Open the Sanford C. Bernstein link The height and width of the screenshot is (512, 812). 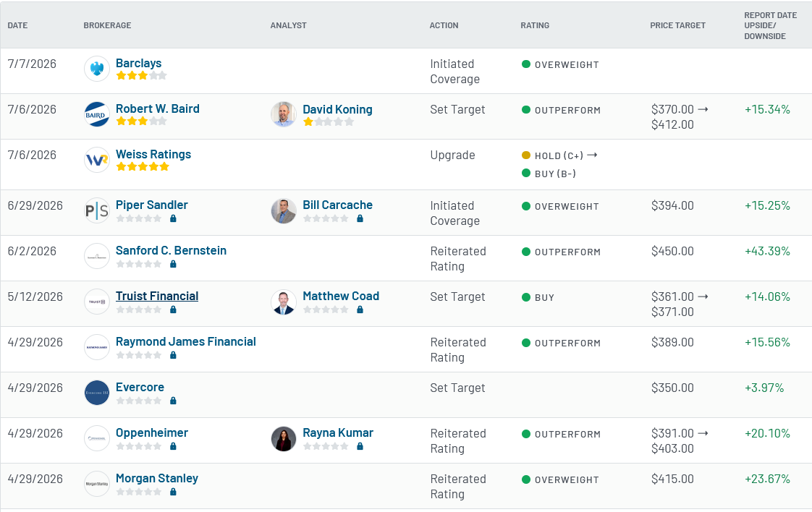tap(171, 250)
